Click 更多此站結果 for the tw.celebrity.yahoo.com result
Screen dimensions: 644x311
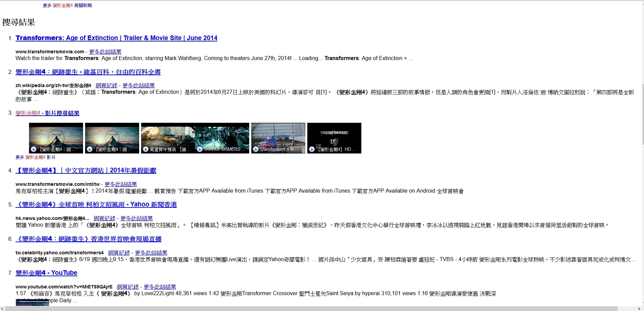pos(151,253)
